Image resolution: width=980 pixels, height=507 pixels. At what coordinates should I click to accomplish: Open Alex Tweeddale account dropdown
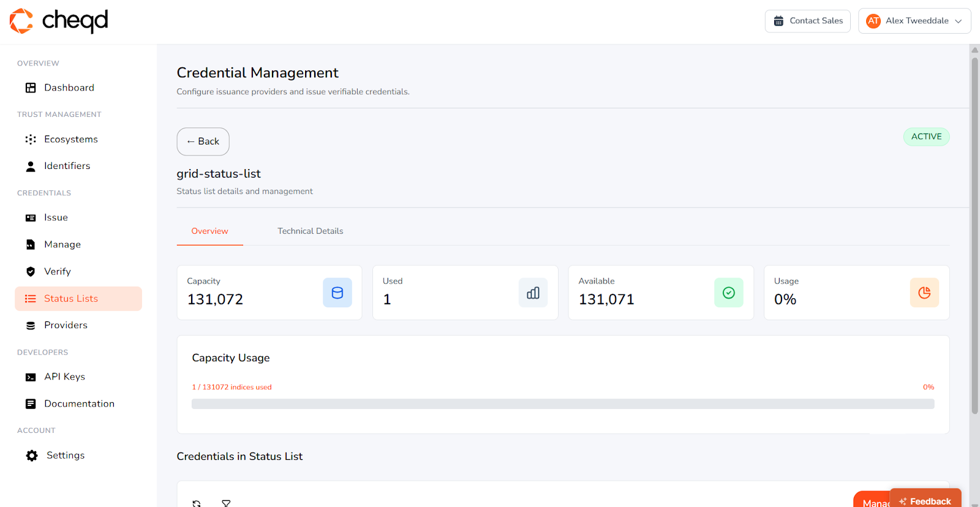[914, 21]
